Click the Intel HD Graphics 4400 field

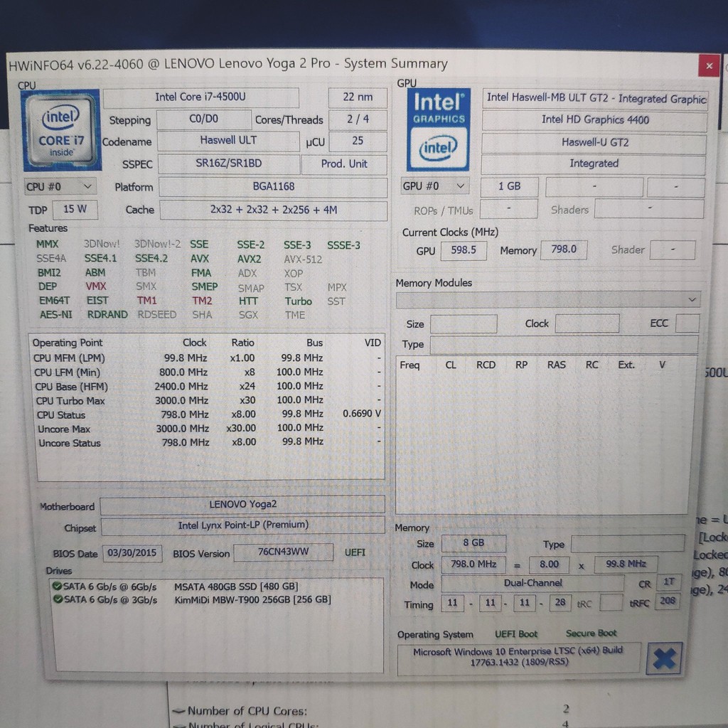[x=594, y=120]
